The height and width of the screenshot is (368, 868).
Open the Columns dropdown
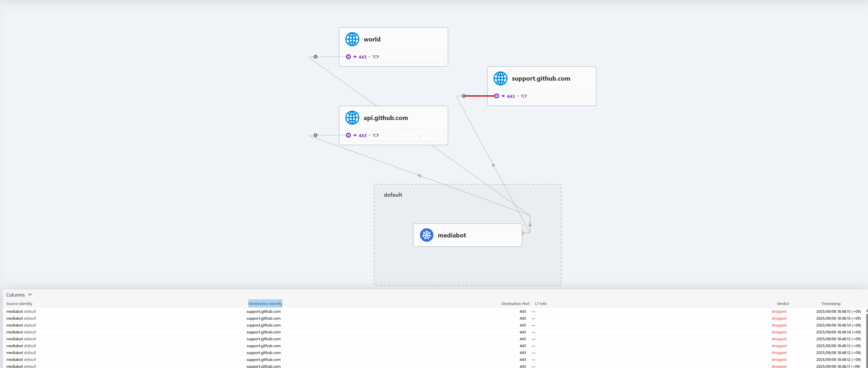[x=16, y=295]
